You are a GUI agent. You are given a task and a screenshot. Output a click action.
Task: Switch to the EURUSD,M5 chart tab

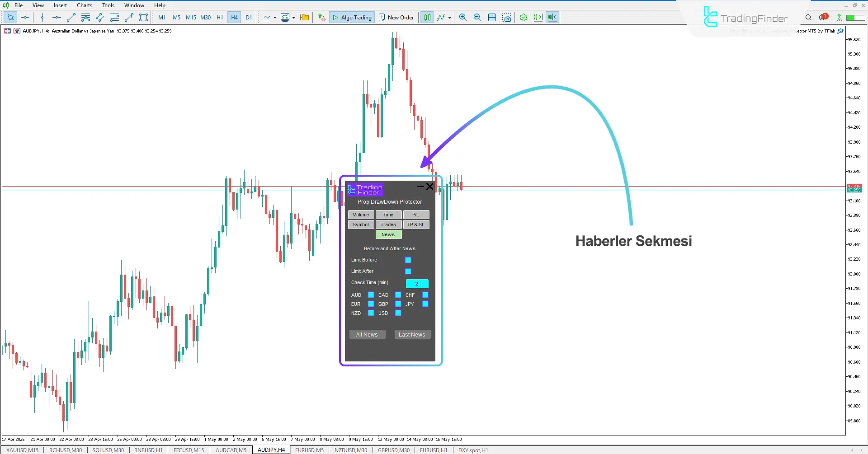click(x=309, y=450)
